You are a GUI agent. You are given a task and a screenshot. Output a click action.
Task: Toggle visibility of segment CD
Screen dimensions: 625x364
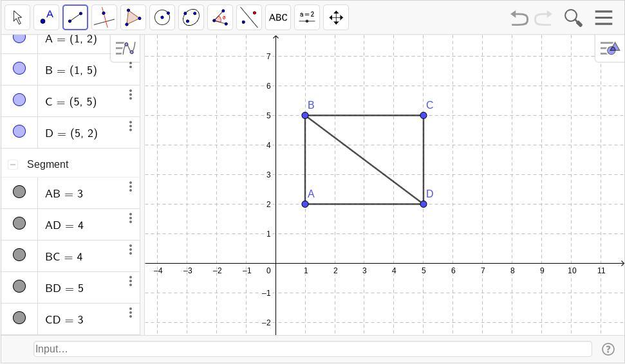click(x=19, y=318)
